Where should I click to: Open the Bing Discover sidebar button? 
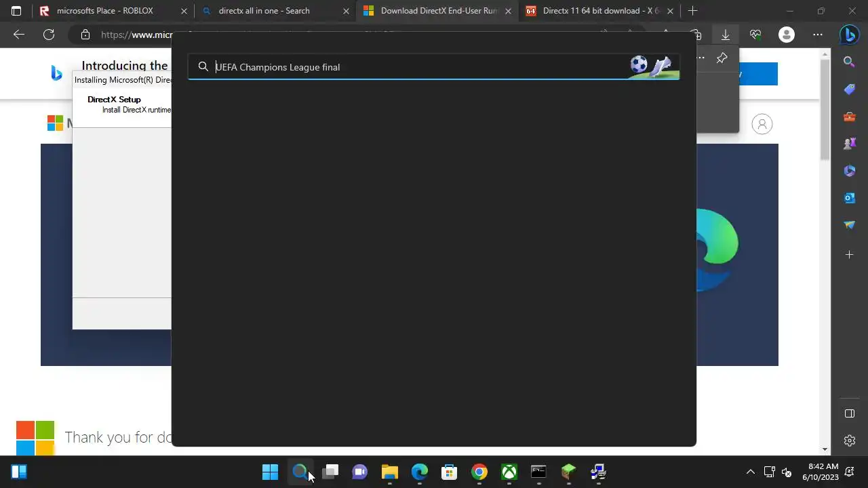[849, 34]
